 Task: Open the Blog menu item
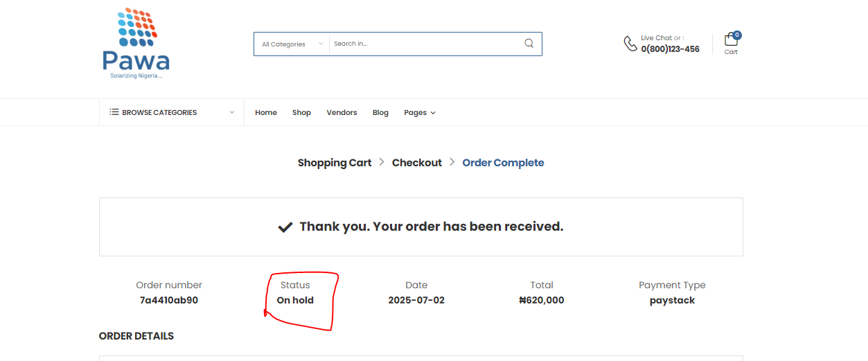click(380, 112)
